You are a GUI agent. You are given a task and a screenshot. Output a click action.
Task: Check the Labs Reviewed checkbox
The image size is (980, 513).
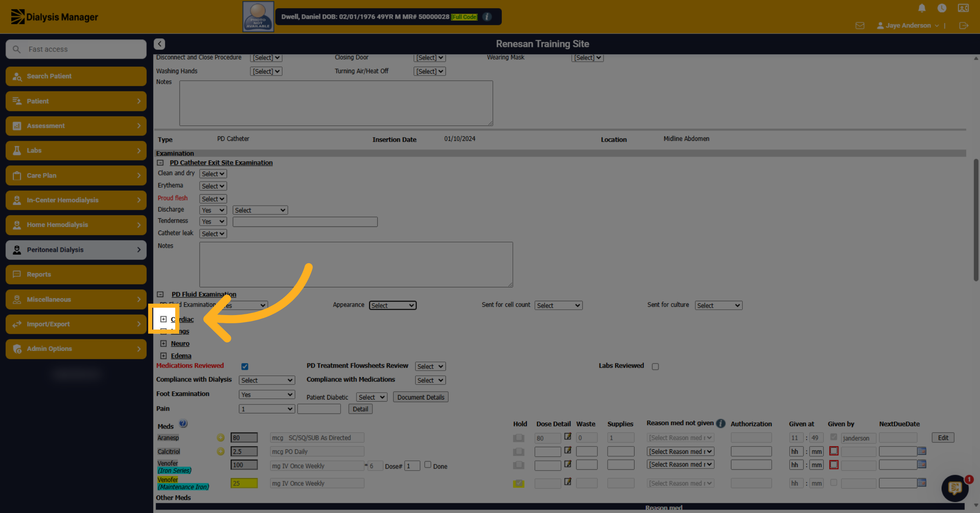point(655,366)
